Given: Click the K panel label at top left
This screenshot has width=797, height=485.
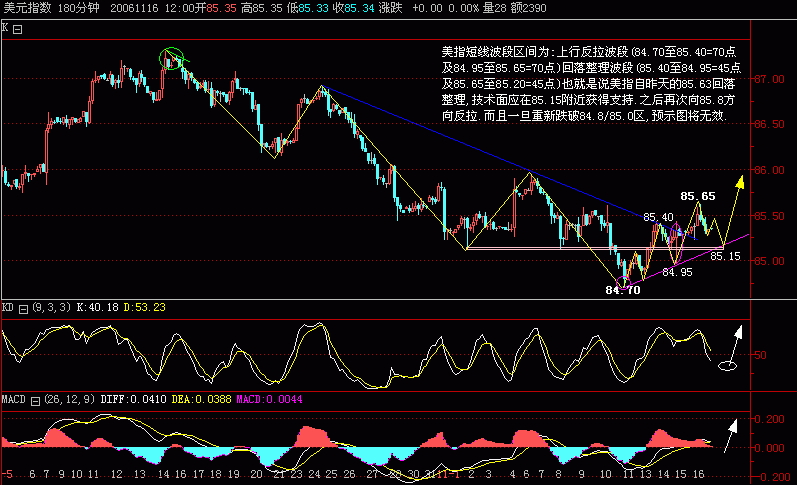Looking at the screenshot, I should point(5,28).
